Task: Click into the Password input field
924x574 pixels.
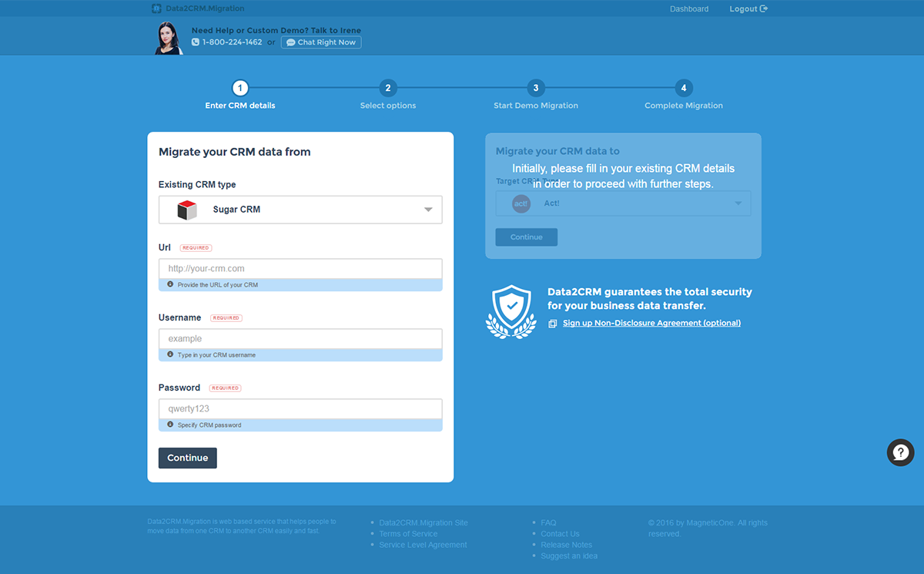Action: click(300, 409)
